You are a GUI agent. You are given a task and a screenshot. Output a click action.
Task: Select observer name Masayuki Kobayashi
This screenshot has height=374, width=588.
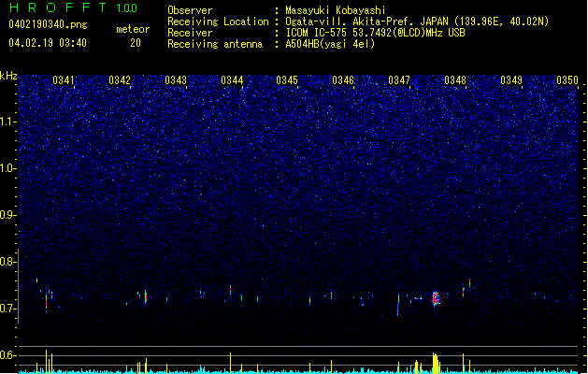336,10
